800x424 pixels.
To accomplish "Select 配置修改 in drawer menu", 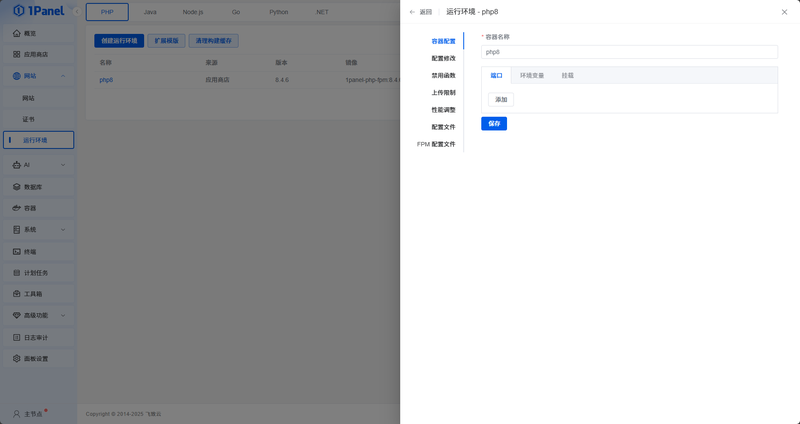I will [443, 58].
